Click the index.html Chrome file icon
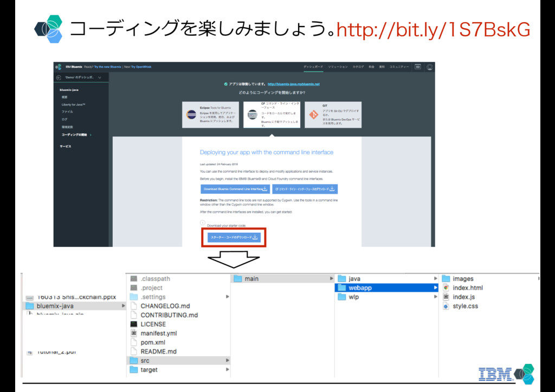This screenshot has height=392, width=555. click(446, 288)
